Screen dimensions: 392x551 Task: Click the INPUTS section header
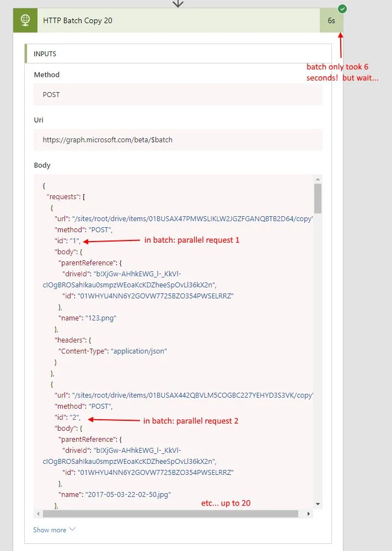[45, 54]
